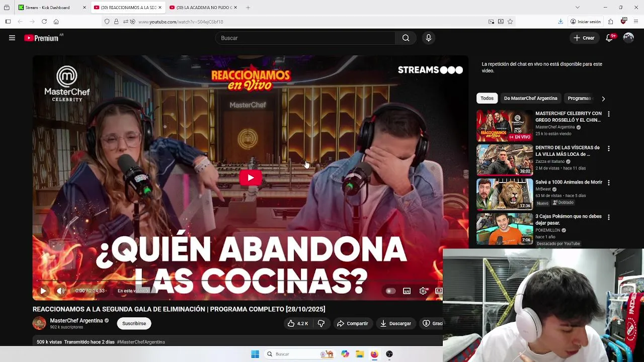Open the 'En este video' chapters
This screenshot has height=362, width=644.
pyautogui.click(x=133, y=291)
